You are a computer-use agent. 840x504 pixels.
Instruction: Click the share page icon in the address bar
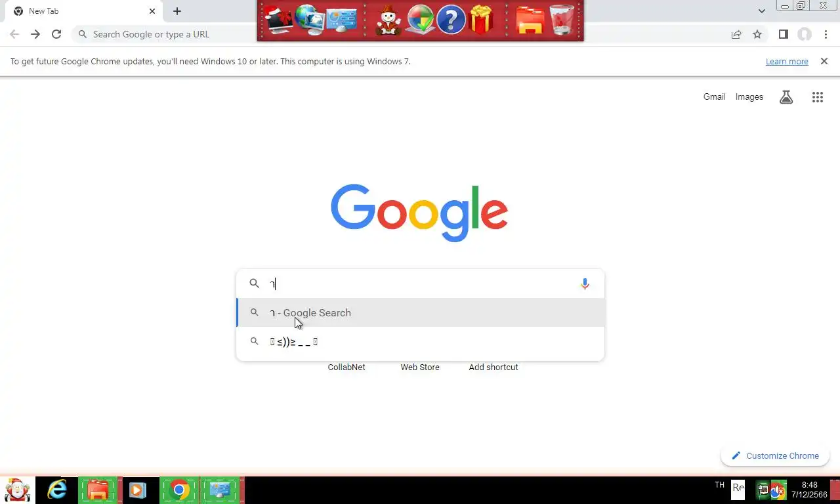point(736,34)
